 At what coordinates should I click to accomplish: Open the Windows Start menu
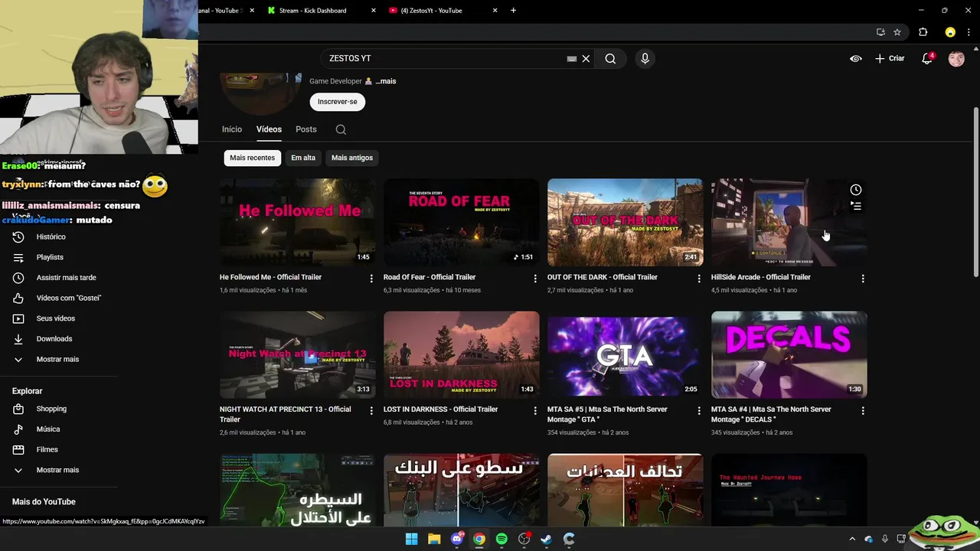411,539
